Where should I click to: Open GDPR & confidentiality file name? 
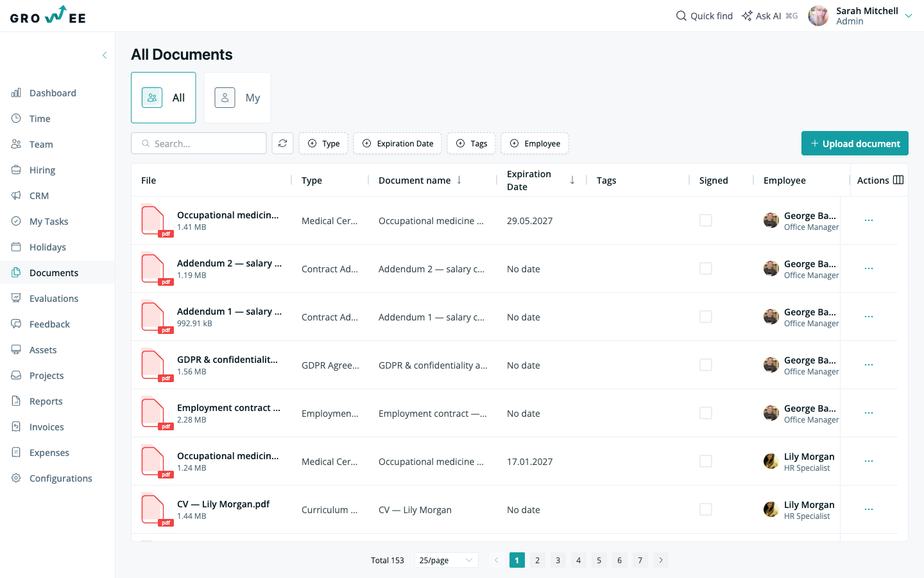[227, 360]
